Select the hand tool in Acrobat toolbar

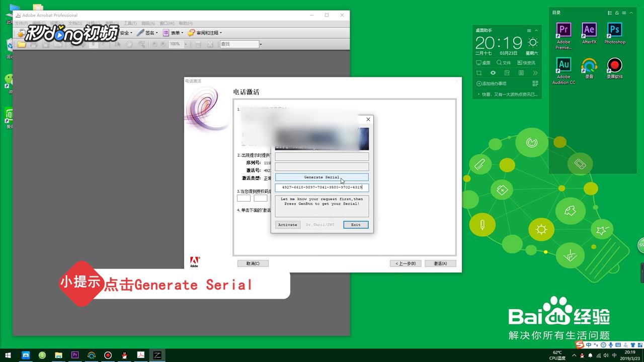(x=129, y=44)
